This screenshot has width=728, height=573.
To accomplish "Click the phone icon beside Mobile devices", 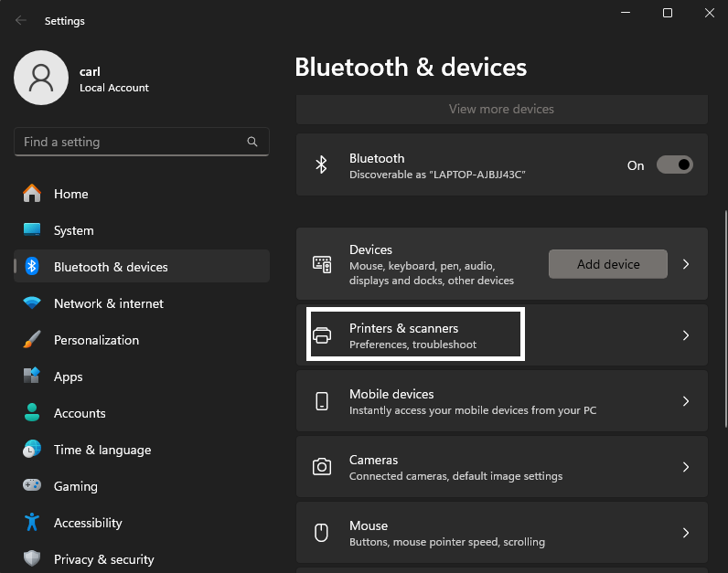I will pos(322,401).
